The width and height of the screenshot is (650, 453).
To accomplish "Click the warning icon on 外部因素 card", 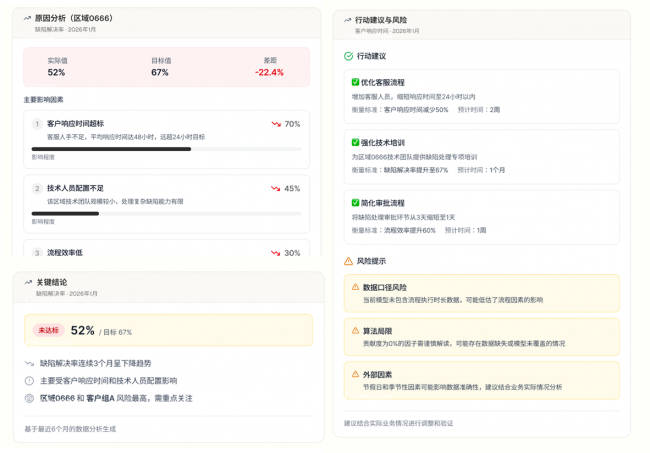I will click(355, 370).
